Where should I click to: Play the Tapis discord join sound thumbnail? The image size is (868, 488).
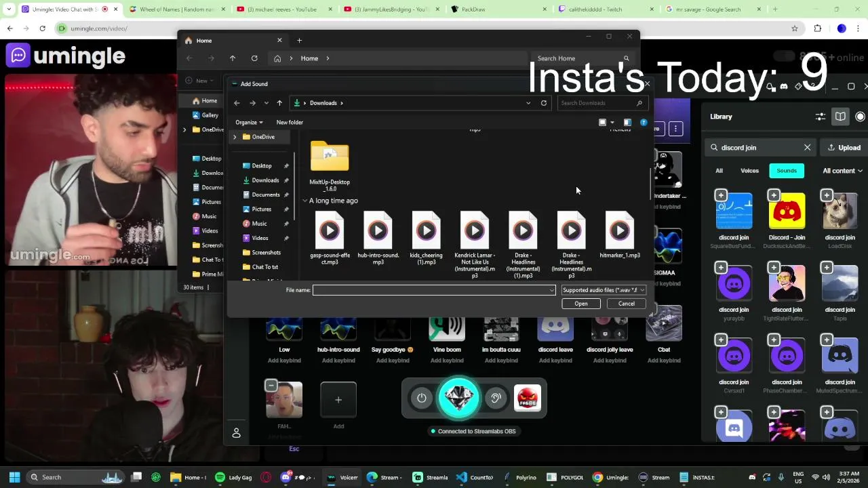840,283
